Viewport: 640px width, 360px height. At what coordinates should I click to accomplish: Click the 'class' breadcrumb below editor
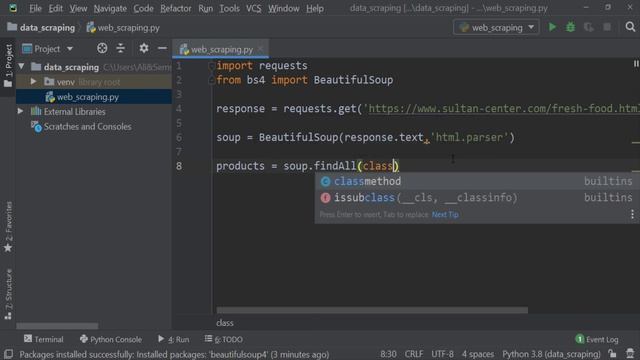(225, 323)
